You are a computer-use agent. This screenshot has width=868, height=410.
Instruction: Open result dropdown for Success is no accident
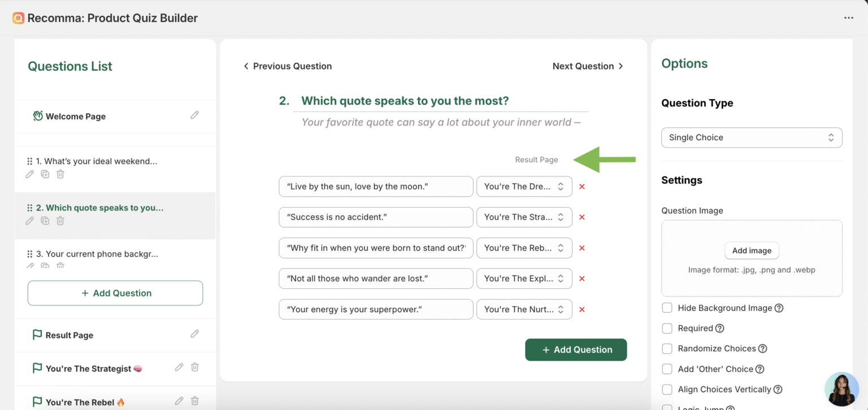[524, 217]
